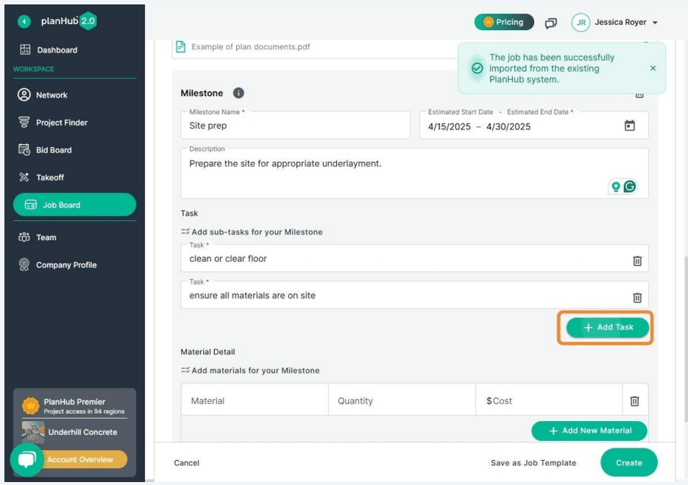Collapse the sidebar with back arrow icon

tap(24, 21)
